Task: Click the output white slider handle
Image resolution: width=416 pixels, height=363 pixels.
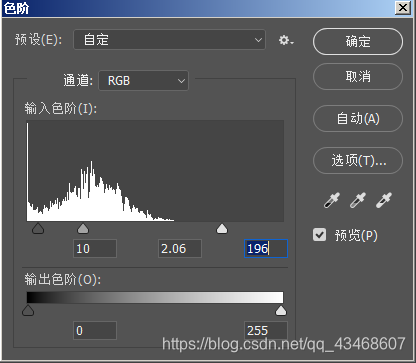Action: [281, 311]
